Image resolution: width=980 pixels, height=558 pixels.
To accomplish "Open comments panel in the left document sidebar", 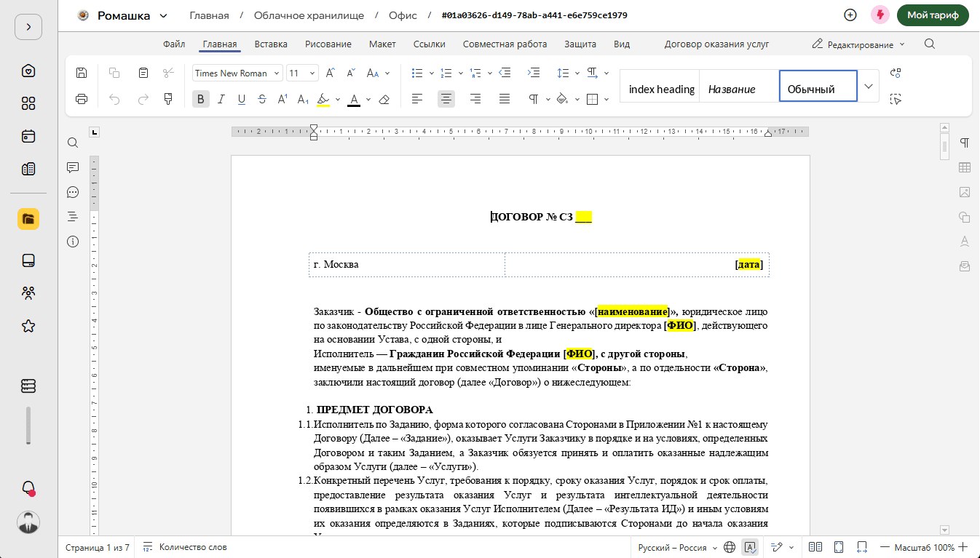I will click(x=73, y=167).
